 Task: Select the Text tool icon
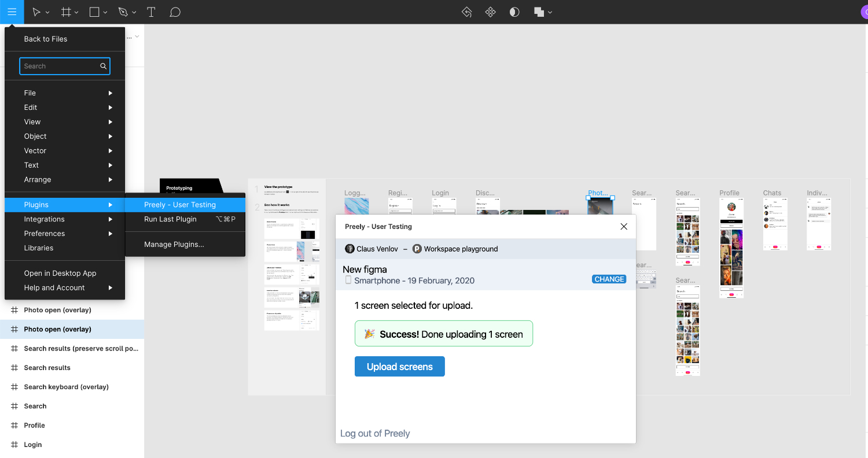(x=151, y=12)
